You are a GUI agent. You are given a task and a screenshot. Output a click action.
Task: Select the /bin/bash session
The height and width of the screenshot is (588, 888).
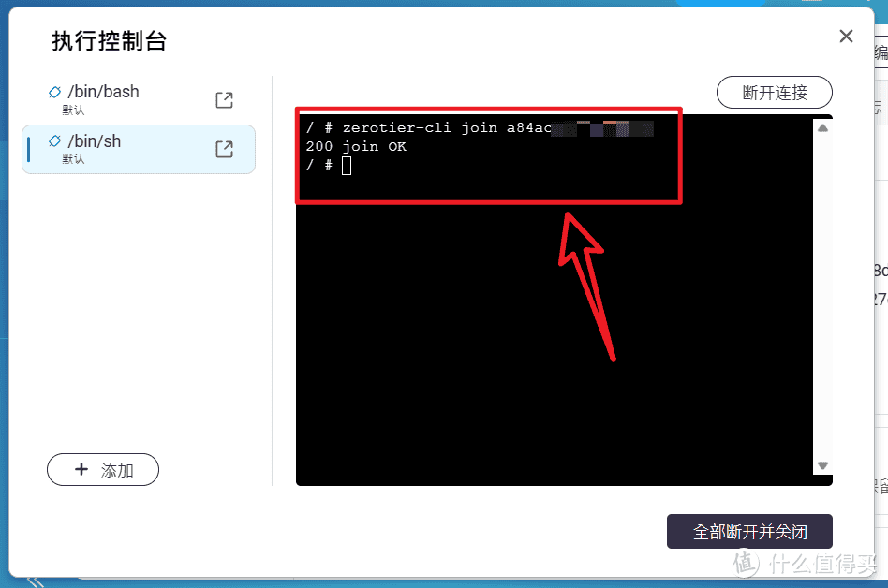(x=139, y=99)
